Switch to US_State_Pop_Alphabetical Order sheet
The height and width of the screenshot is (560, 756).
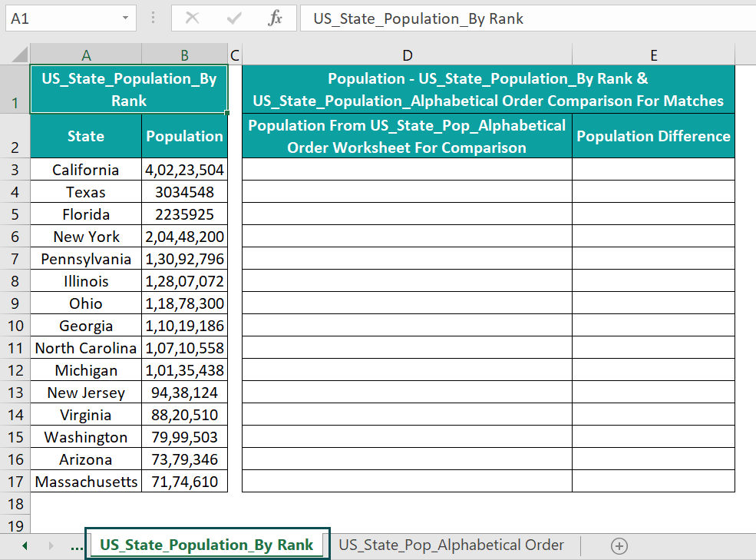(x=451, y=545)
